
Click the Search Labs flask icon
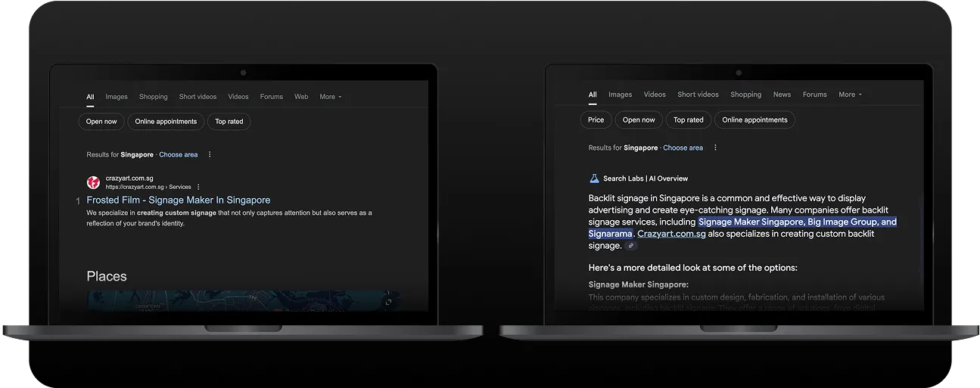pos(594,178)
